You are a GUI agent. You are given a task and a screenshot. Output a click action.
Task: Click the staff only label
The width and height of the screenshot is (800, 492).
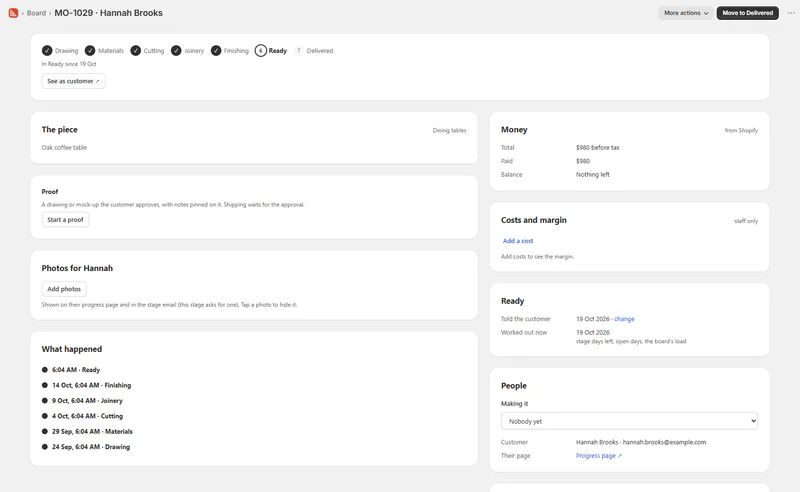point(746,221)
